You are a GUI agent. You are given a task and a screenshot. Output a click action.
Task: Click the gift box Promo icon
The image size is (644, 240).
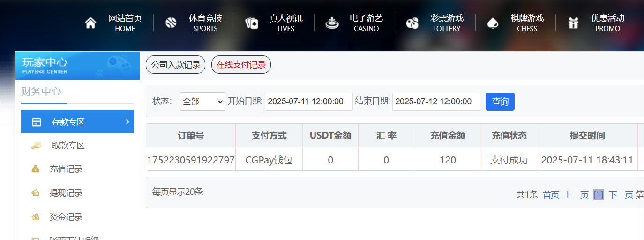pyautogui.click(x=573, y=23)
